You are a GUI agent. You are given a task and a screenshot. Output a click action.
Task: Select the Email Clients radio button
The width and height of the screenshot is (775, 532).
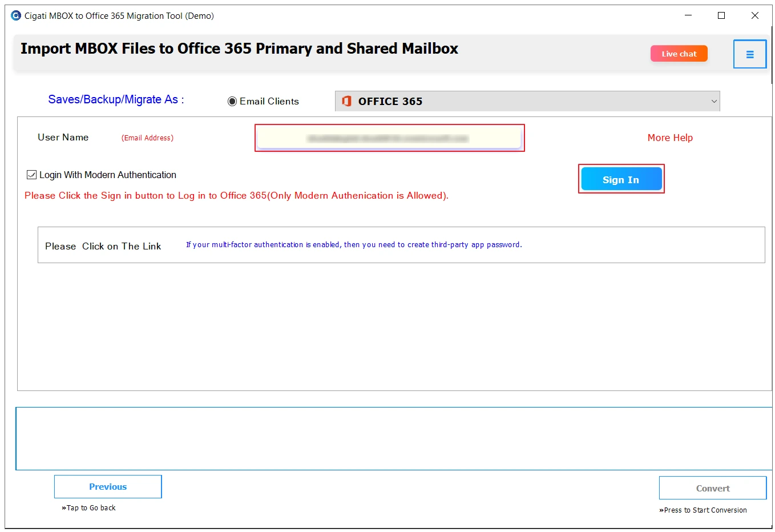click(232, 102)
